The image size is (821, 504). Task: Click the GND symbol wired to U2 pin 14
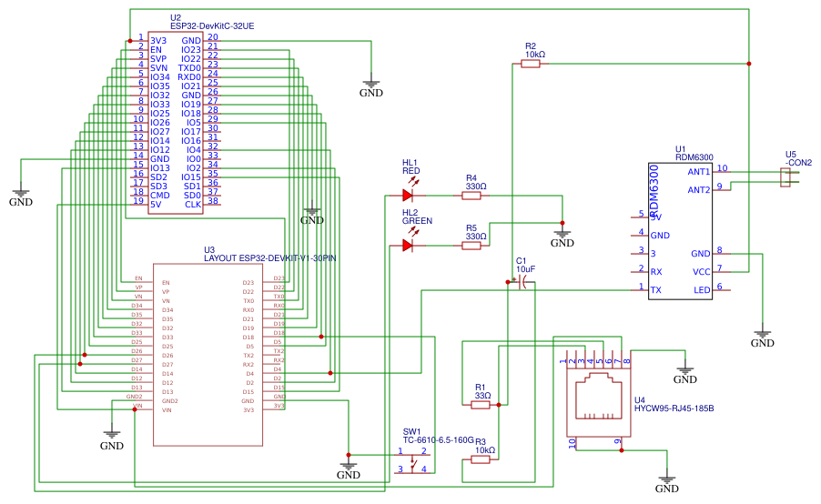[21, 197]
